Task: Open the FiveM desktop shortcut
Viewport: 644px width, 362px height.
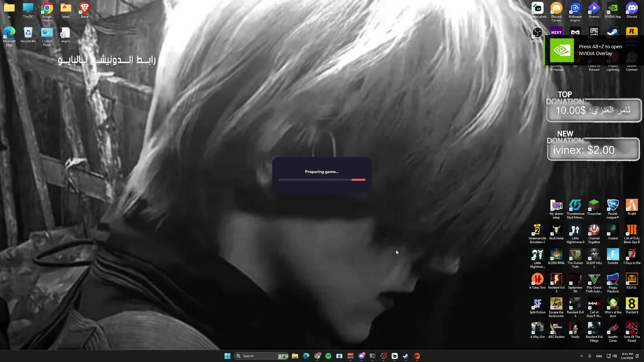Action: (x=632, y=208)
